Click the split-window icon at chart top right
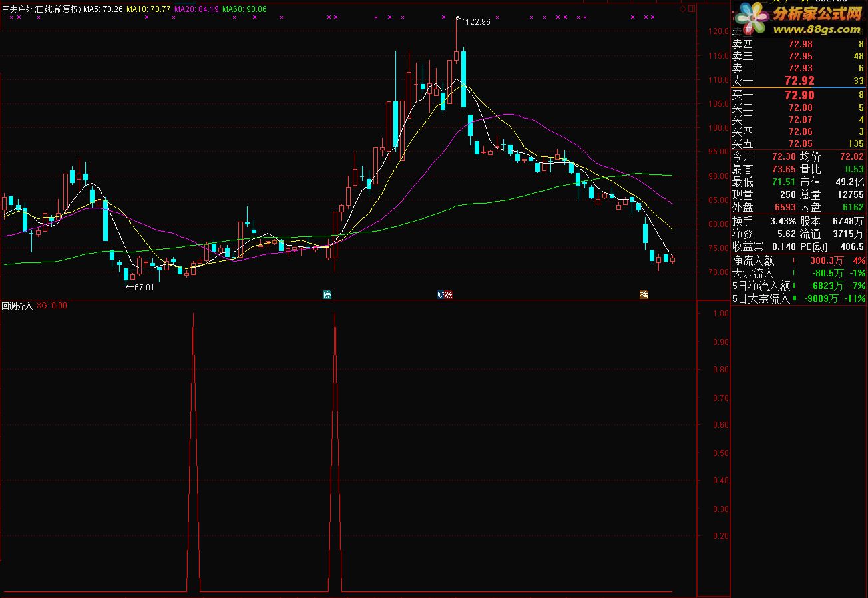This screenshot has height=598, width=868. [692, 9]
